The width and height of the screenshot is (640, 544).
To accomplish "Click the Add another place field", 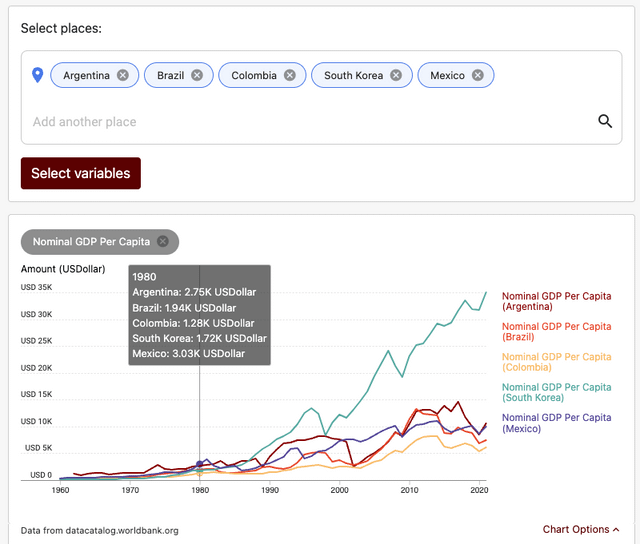I will pyautogui.click(x=300, y=122).
